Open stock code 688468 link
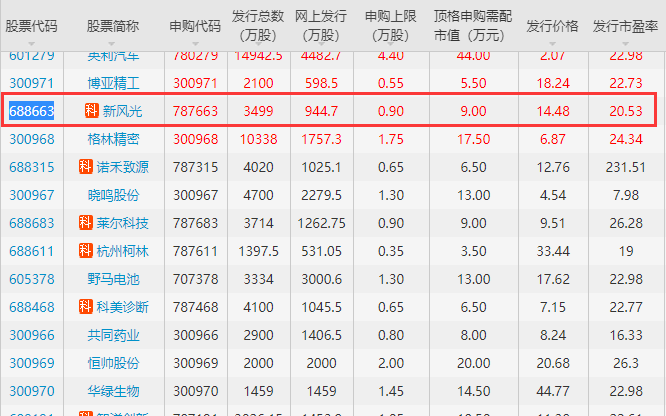This screenshot has height=416, width=666. point(32,307)
